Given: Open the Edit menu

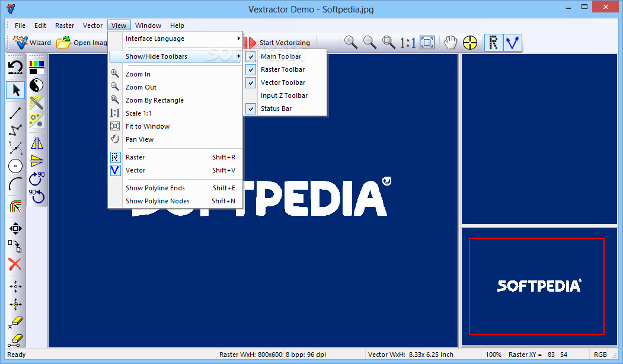Looking at the screenshot, I should 40,25.
